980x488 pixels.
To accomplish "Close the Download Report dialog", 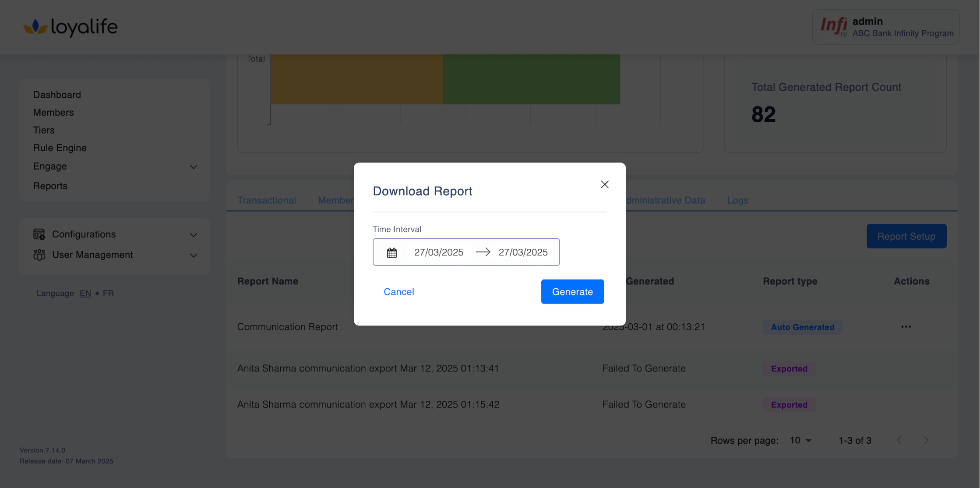I will [x=605, y=184].
